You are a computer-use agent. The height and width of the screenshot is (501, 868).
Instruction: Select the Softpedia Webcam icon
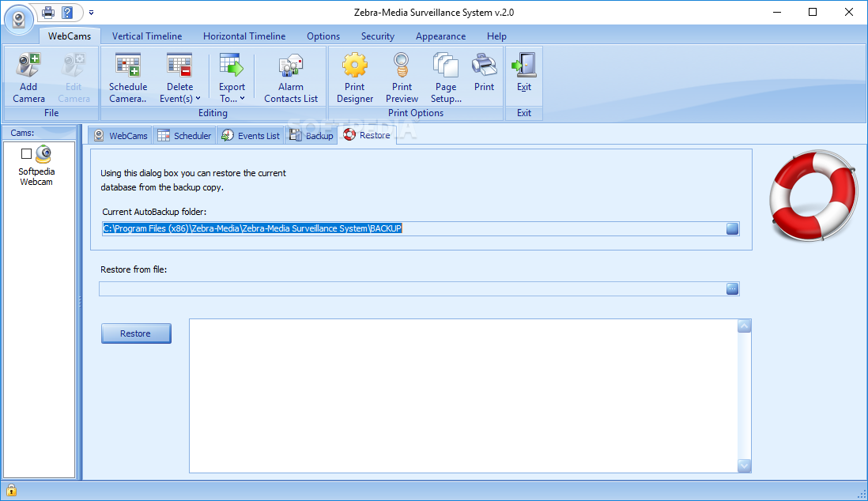pos(43,154)
